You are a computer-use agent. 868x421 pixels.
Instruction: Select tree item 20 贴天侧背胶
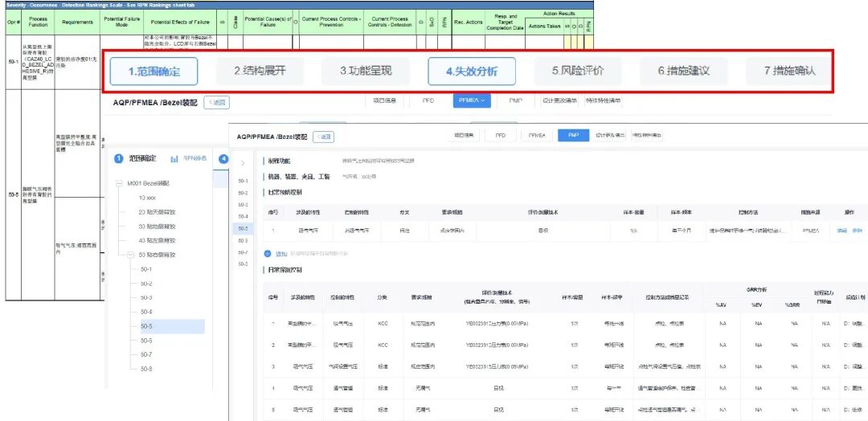click(158, 212)
